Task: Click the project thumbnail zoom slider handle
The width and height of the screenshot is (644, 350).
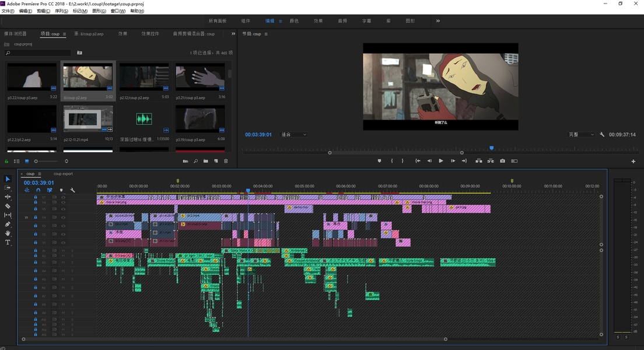Action: [36, 161]
